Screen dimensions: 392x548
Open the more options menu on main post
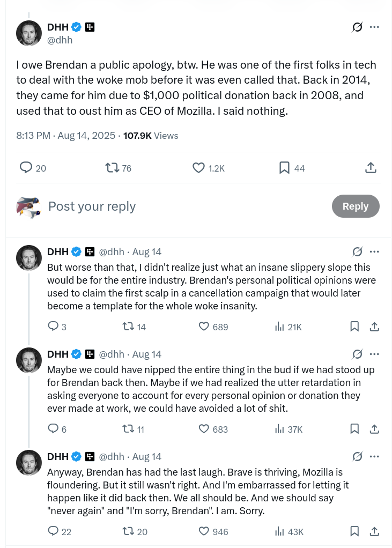coord(374,27)
